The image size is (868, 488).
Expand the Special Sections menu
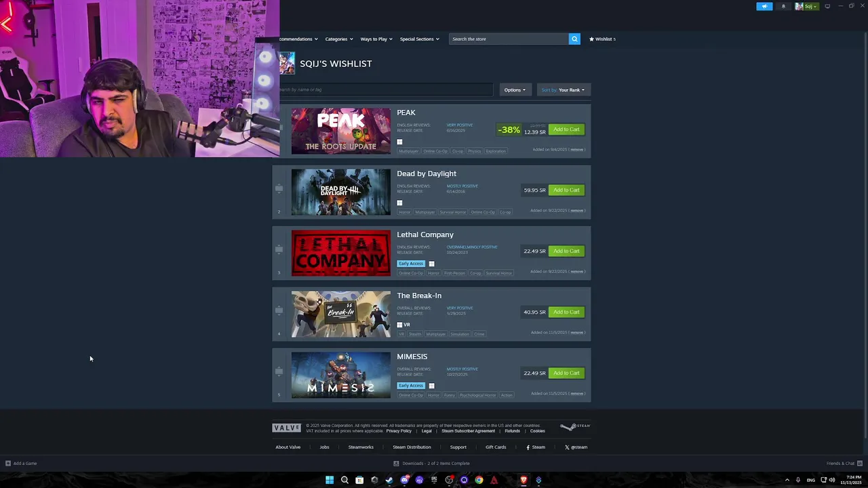click(x=419, y=39)
